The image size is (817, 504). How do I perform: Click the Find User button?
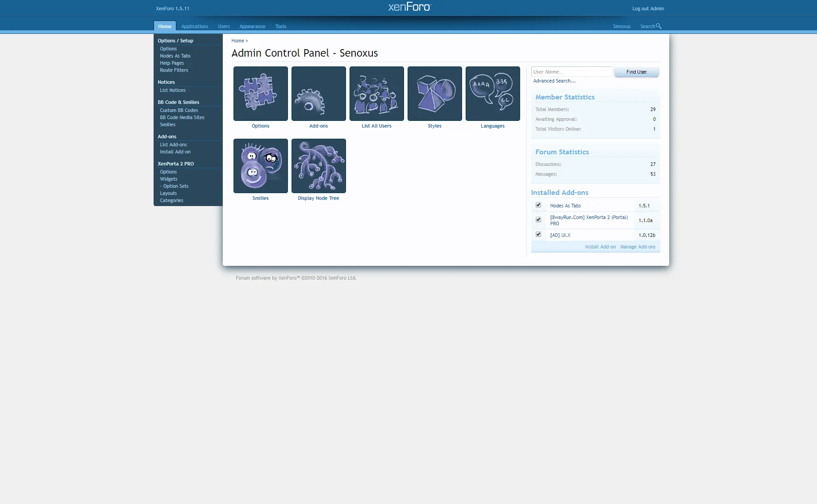637,72
